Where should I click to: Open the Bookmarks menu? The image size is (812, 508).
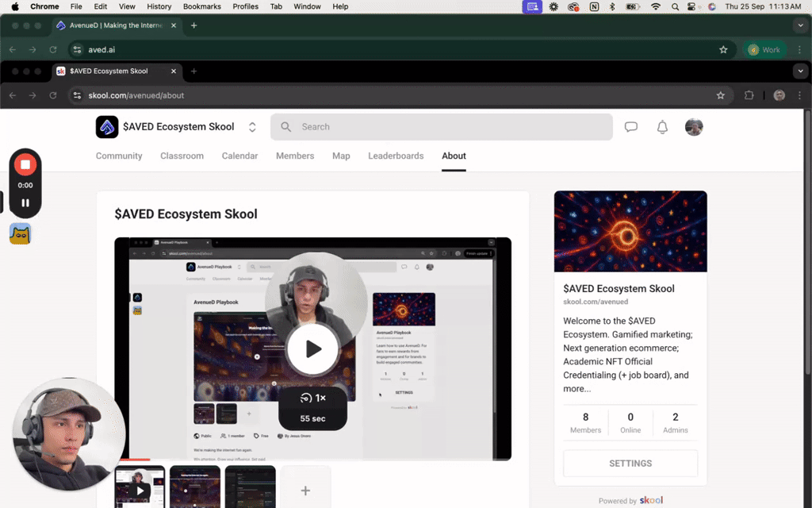coord(202,6)
